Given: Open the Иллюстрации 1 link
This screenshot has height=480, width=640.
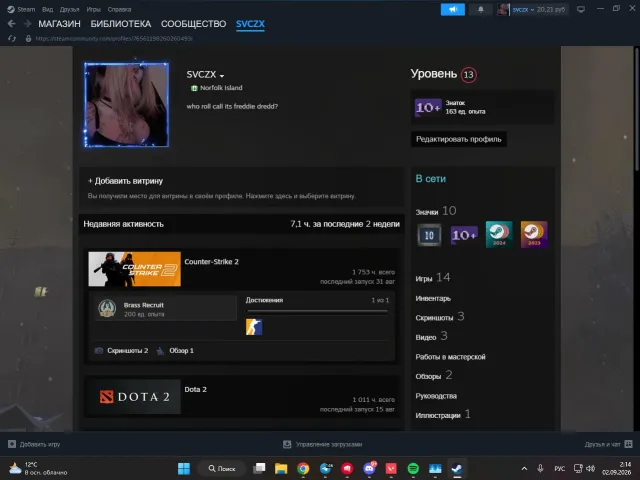Looking at the screenshot, I should pyautogui.click(x=443, y=415).
